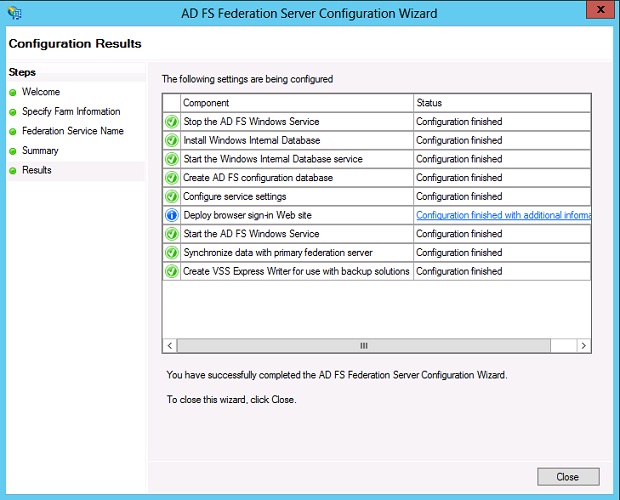Select the Specify Farm Information step
The height and width of the screenshot is (500, 620).
click(71, 111)
